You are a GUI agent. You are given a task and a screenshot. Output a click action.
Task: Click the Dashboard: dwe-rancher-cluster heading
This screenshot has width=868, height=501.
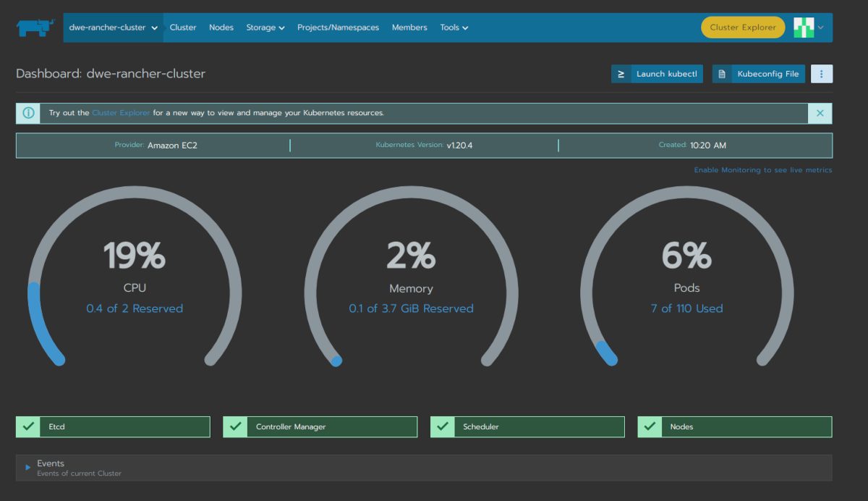[x=111, y=74]
